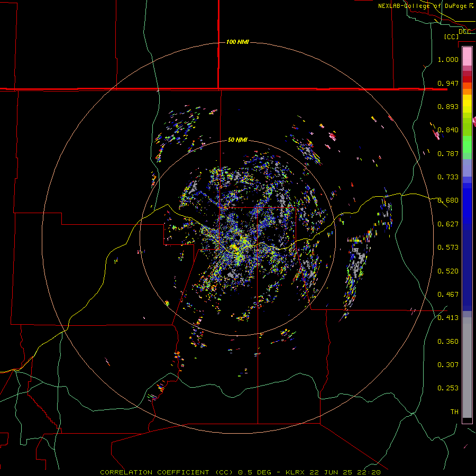Screen dimensions: 476x476
Task: Click the bright green segment of color bar
Action: tap(467, 144)
